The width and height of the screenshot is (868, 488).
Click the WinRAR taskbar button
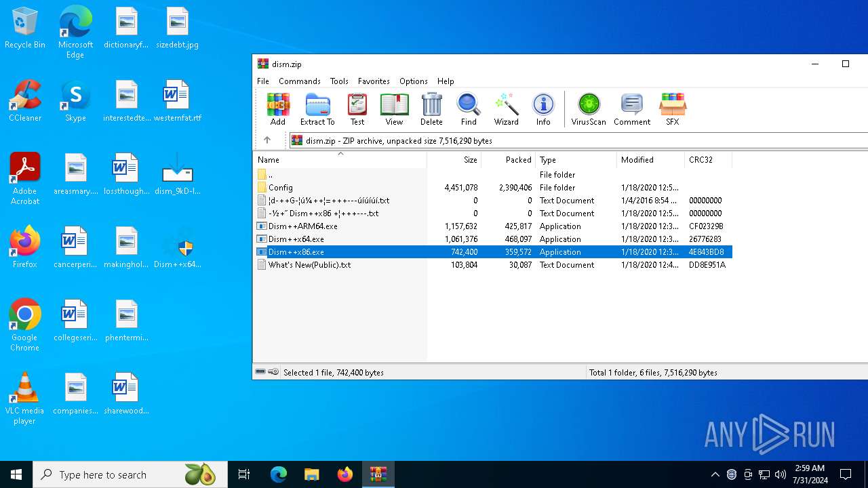pyautogui.click(x=378, y=474)
